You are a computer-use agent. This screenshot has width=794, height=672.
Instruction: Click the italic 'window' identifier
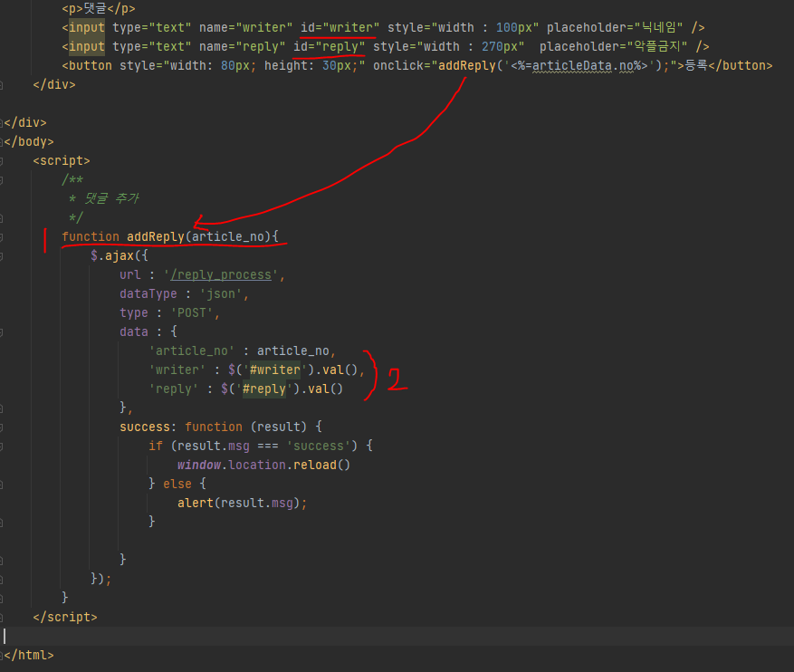199,465
